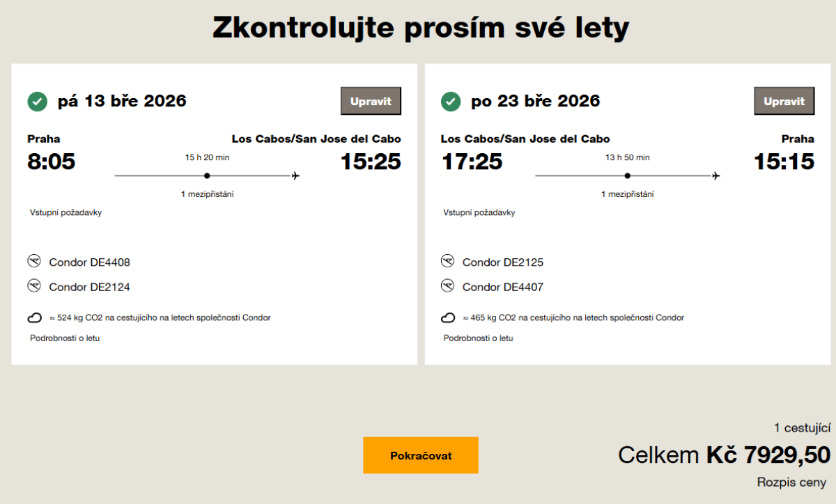Click green checkmark beside po 23 bře 2026
The image size is (836, 504).
tap(451, 102)
